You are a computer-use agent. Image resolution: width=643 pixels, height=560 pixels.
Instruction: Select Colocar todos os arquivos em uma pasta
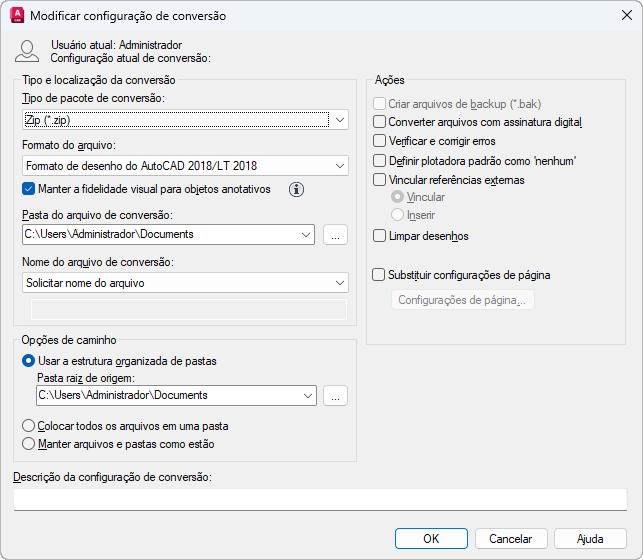click(28, 426)
